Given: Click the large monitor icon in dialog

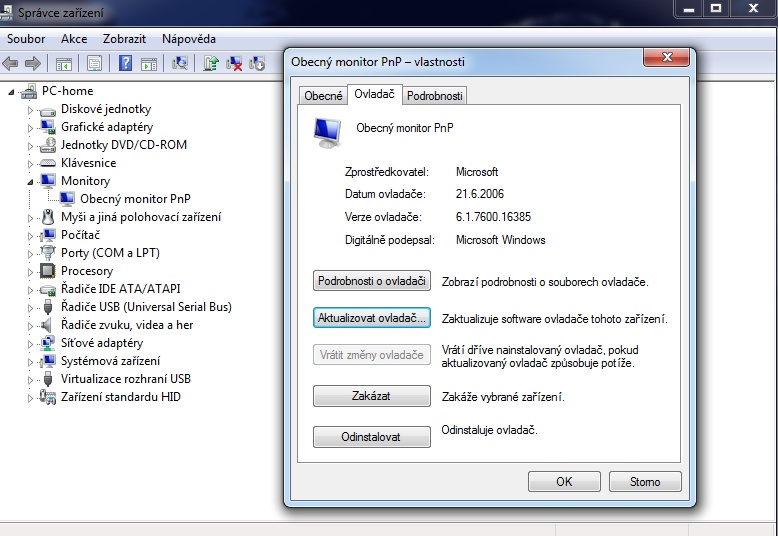Looking at the screenshot, I should coord(327,133).
